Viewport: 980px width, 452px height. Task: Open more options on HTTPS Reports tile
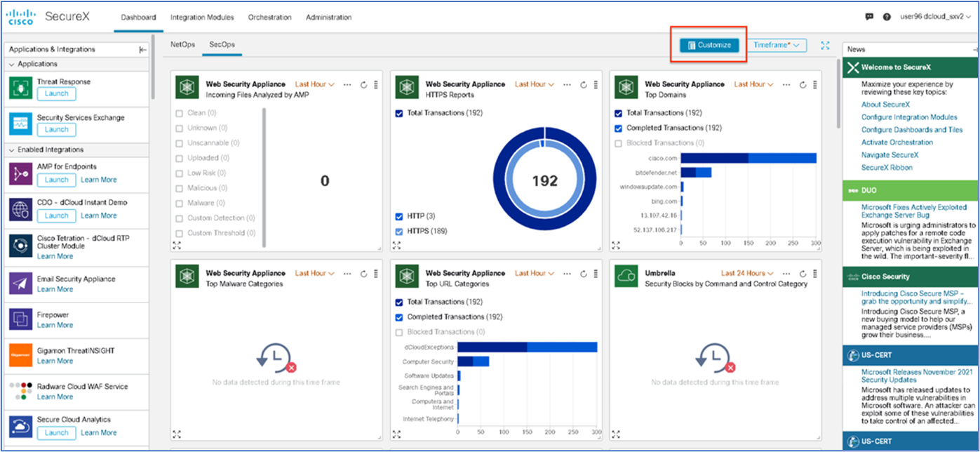[568, 85]
